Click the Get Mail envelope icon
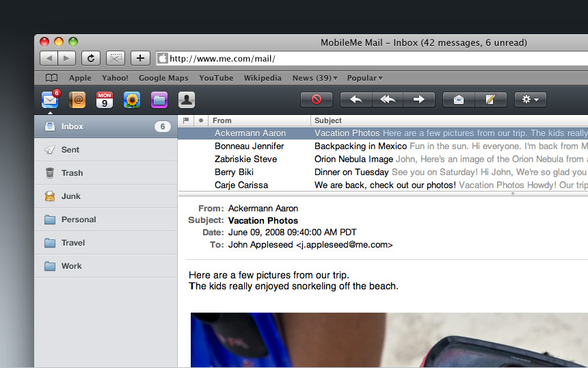The image size is (588, 368). 459,99
